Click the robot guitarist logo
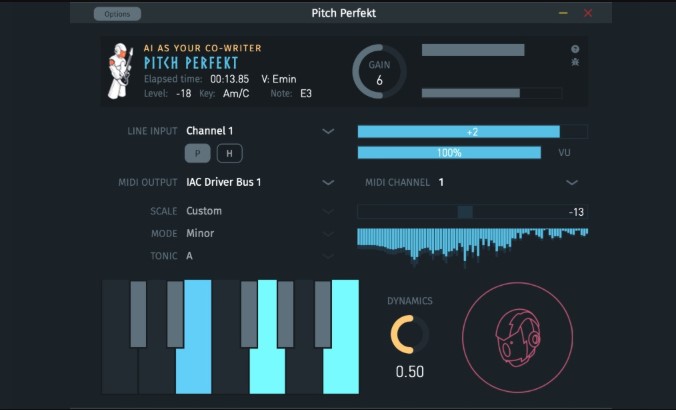The image size is (676, 410). click(121, 70)
